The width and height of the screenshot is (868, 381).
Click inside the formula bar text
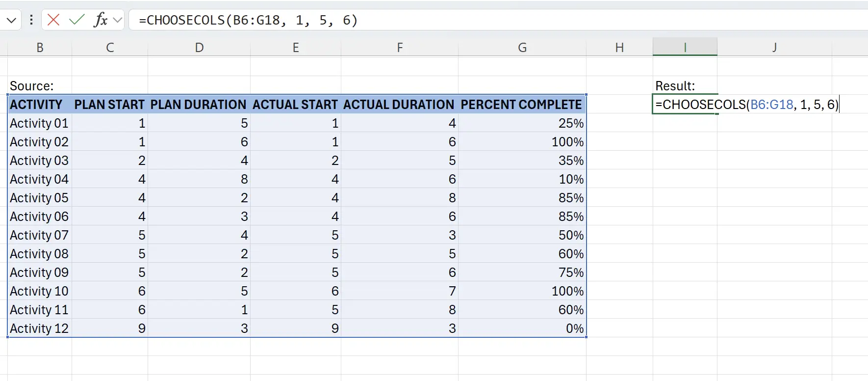tap(245, 20)
